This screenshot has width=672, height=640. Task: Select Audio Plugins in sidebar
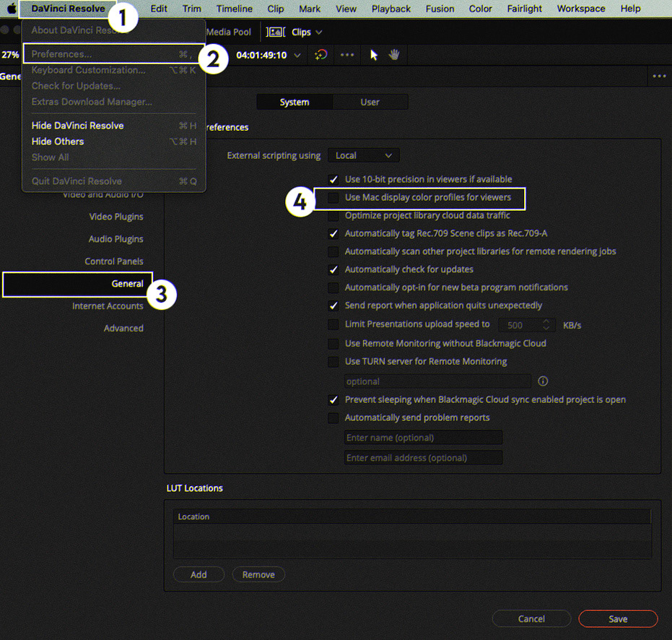point(115,239)
